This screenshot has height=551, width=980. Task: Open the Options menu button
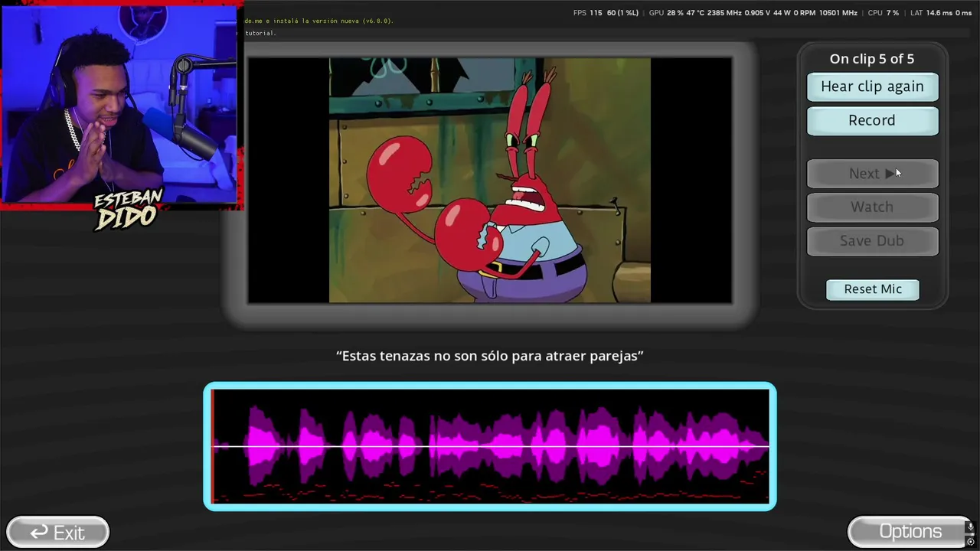[910, 531]
